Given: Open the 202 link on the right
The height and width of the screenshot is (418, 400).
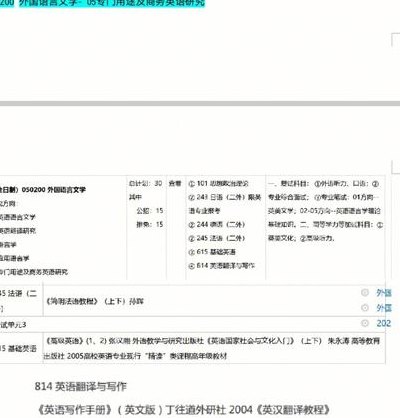Looking at the screenshot, I should [x=384, y=323].
